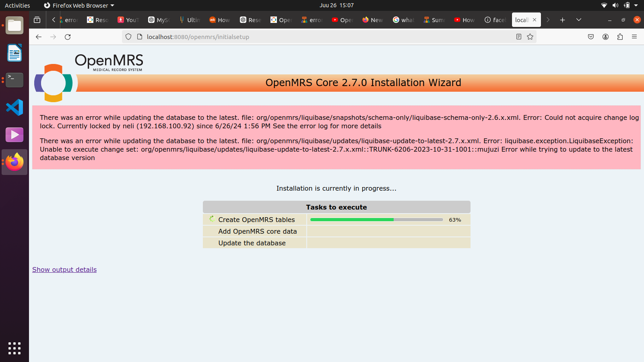This screenshot has height=362, width=644.
Task: Click the address bar URL field
Action: point(328,37)
